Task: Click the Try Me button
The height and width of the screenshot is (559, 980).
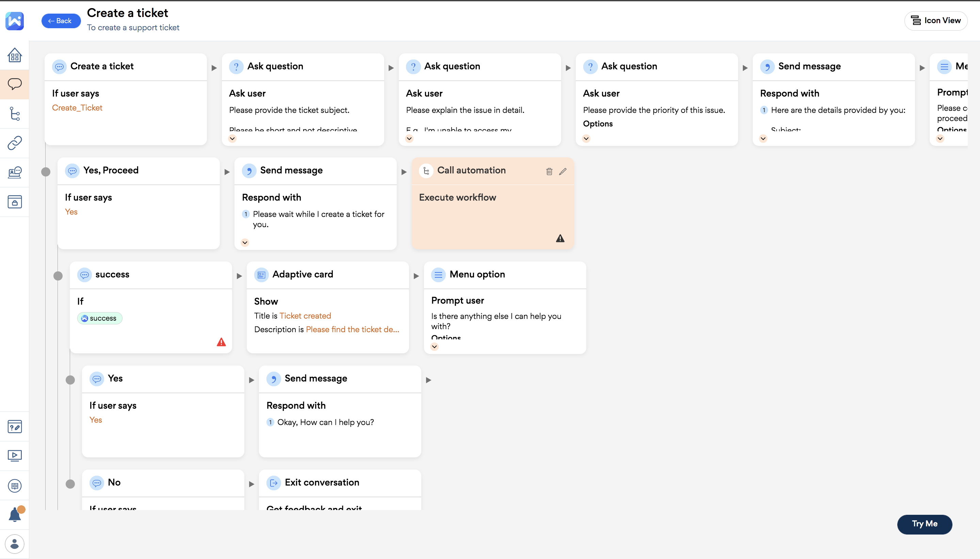Action: click(924, 524)
